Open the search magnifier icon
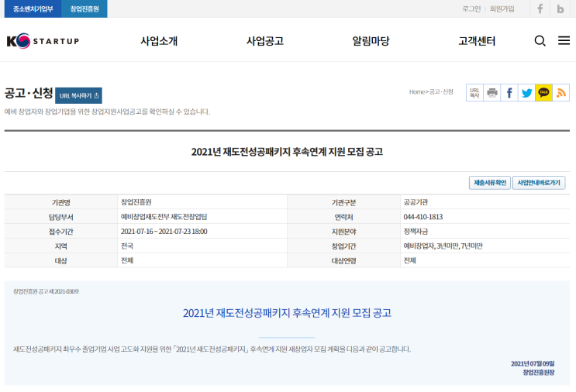The image size is (576, 392). [x=540, y=40]
